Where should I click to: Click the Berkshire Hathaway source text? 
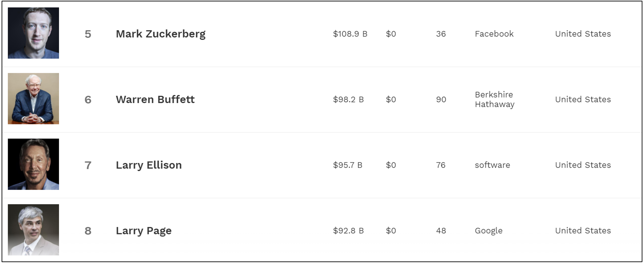pyautogui.click(x=495, y=99)
